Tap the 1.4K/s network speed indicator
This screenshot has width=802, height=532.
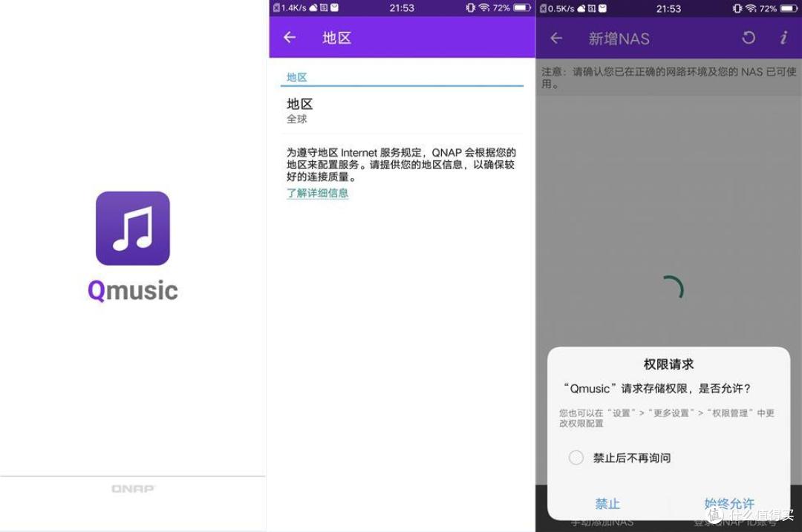tap(293, 7)
